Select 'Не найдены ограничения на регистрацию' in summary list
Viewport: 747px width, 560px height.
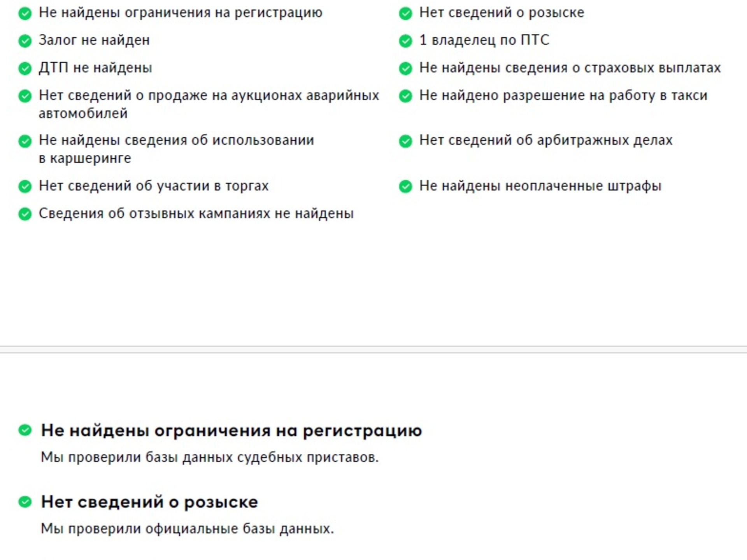pos(181,13)
